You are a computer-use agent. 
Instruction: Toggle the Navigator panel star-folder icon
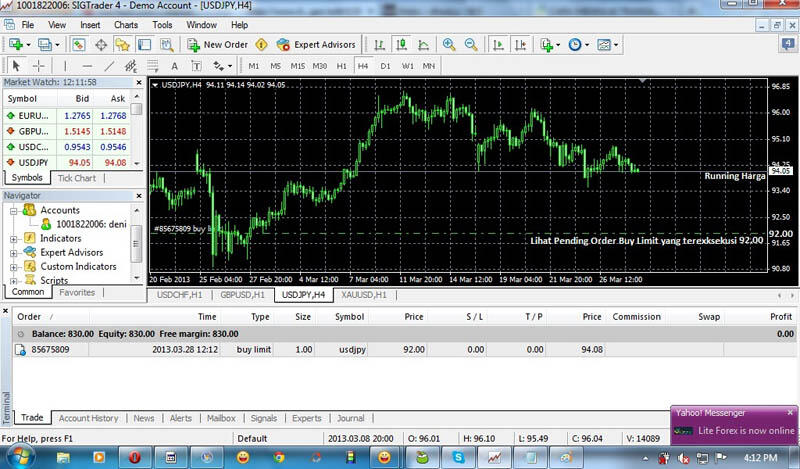pyautogui.click(x=122, y=45)
